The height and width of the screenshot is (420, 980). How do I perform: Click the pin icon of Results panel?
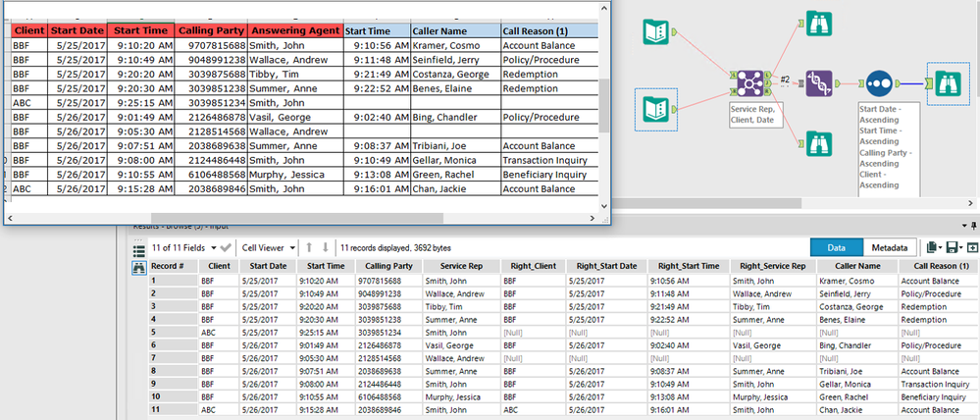974,226
